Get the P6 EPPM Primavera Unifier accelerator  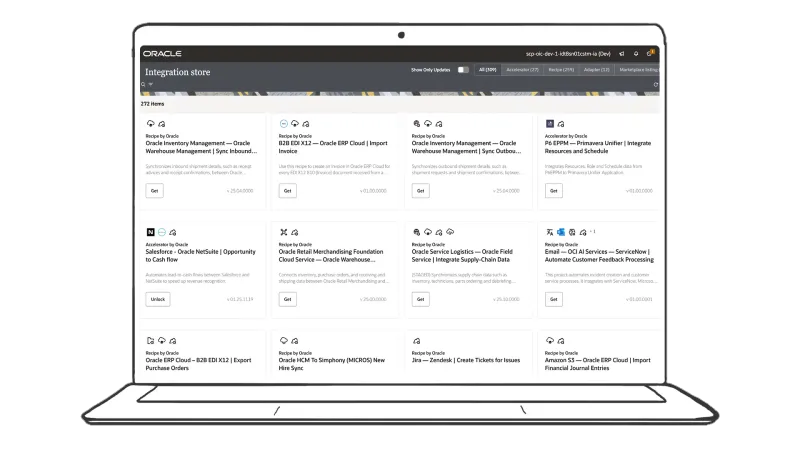coord(554,191)
